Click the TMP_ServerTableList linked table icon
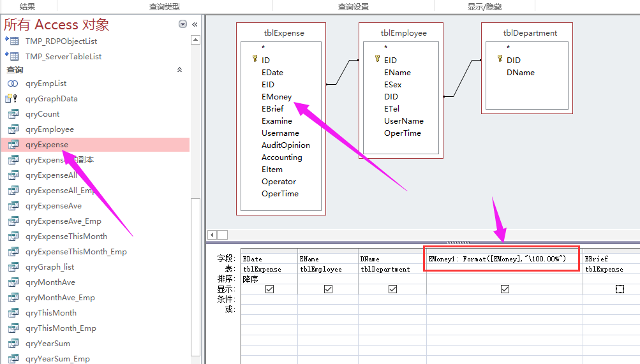640x364 pixels. [x=12, y=56]
